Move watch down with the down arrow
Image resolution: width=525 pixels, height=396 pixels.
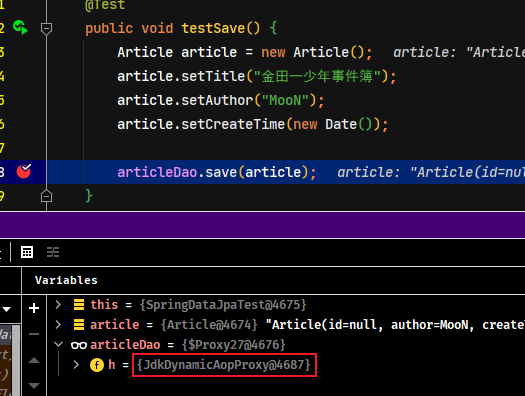pyautogui.click(x=34, y=386)
